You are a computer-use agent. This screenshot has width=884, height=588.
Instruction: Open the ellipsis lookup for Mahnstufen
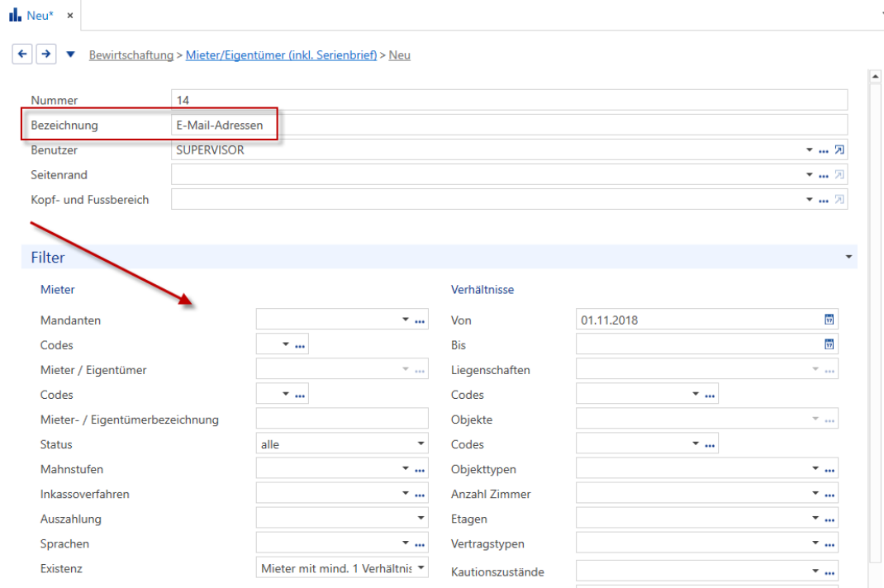pos(420,470)
